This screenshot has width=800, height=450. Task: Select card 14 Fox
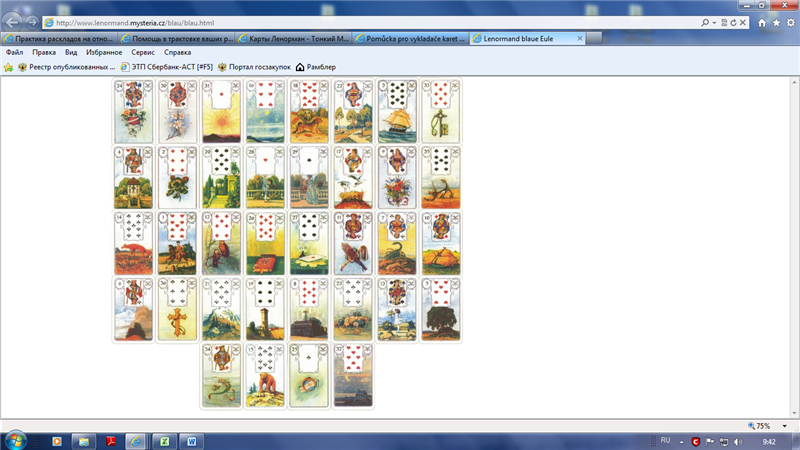(x=133, y=243)
